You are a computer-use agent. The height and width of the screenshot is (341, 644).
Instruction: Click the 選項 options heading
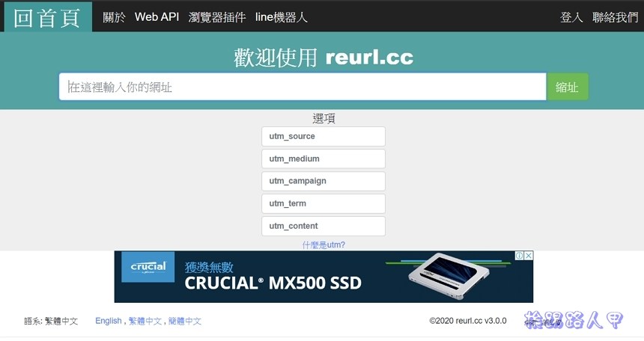pyautogui.click(x=323, y=119)
